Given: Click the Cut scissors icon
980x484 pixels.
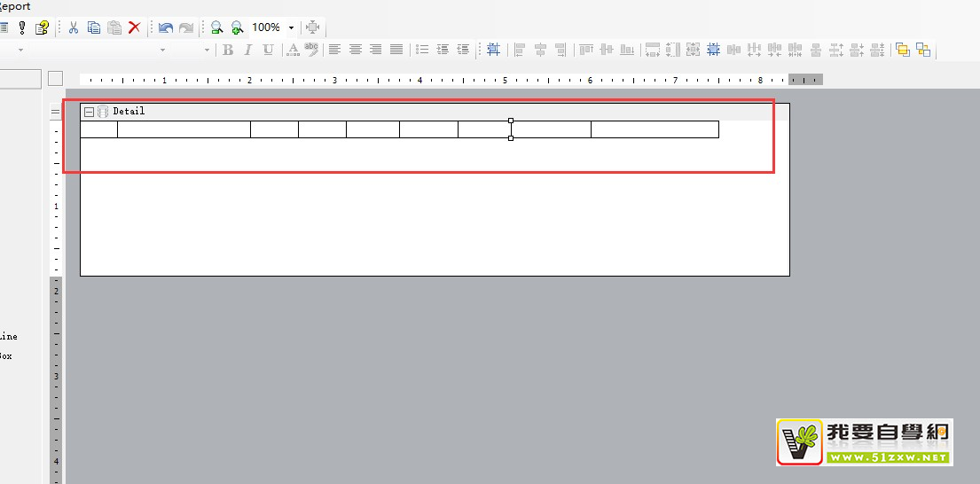Looking at the screenshot, I should (x=74, y=27).
